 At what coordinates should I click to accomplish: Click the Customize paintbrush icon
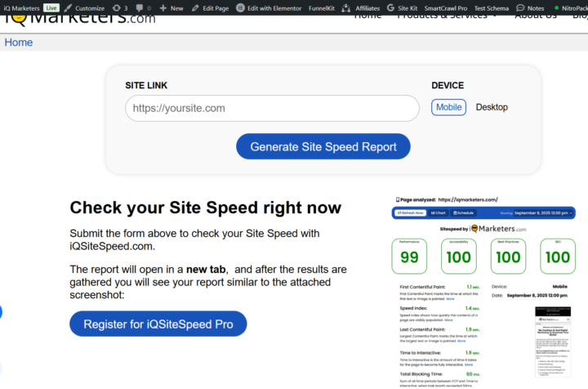68,8
